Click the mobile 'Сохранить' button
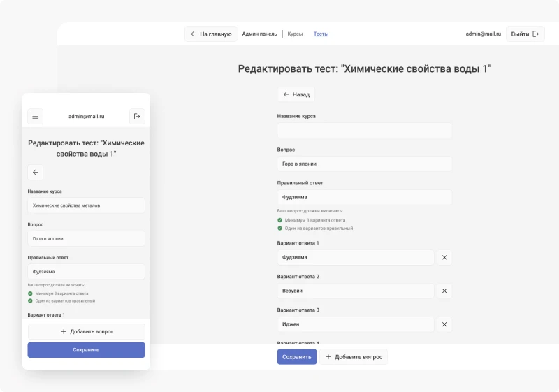The image size is (559, 392). pyautogui.click(x=86, y=350)
